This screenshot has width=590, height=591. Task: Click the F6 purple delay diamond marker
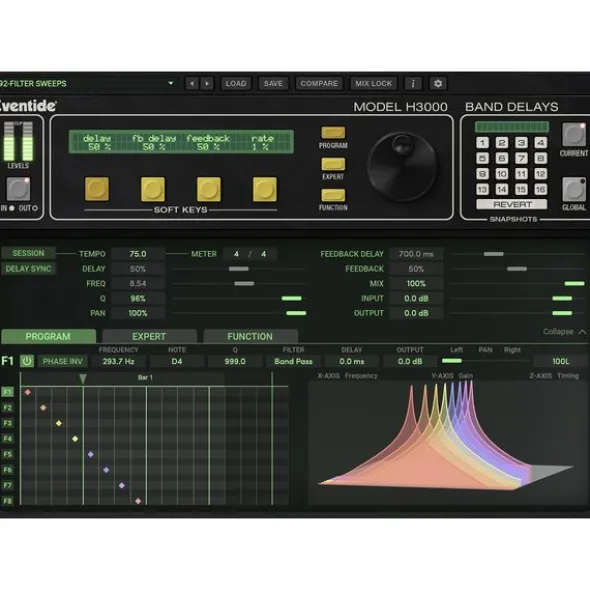tap(106, 470)
